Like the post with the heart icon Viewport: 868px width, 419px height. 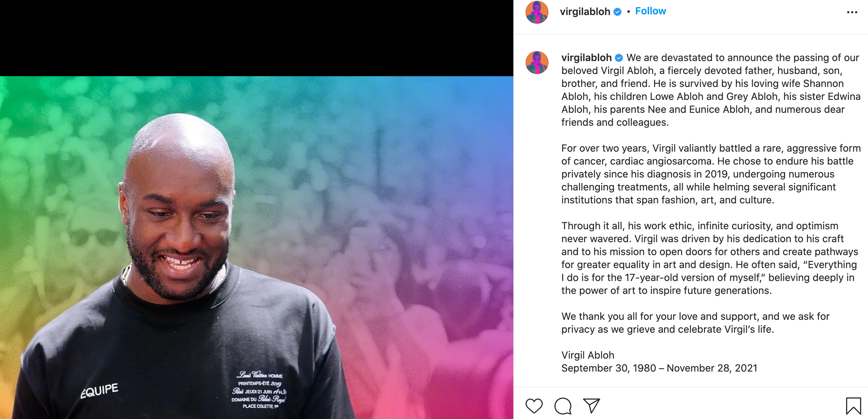[x=534, y=406]
